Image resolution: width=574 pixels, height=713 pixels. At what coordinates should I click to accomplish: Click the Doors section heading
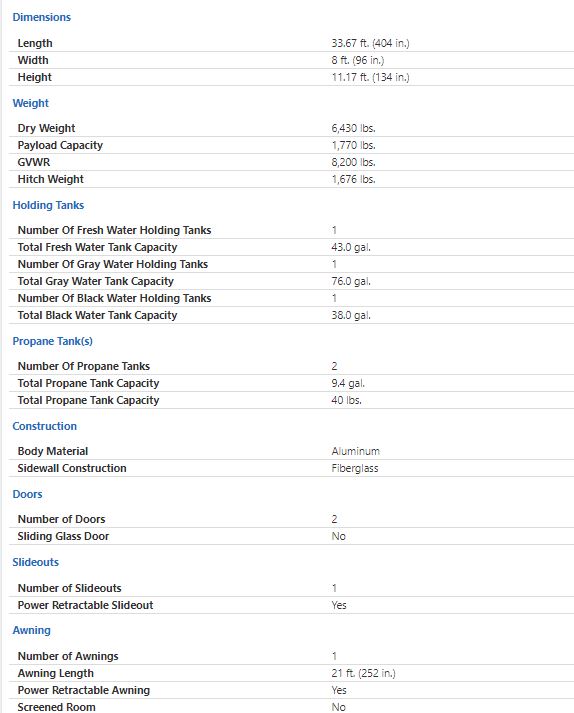tap(27, 494)
